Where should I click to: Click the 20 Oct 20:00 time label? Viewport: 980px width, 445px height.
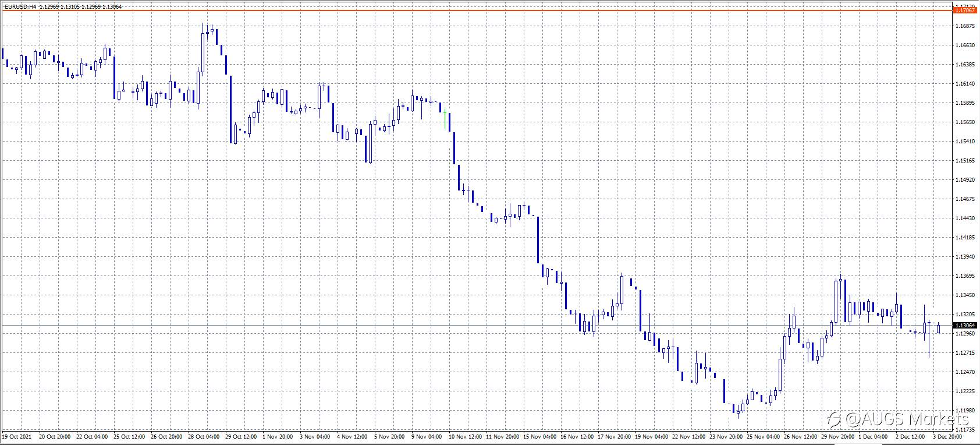(x=54, y=436)
